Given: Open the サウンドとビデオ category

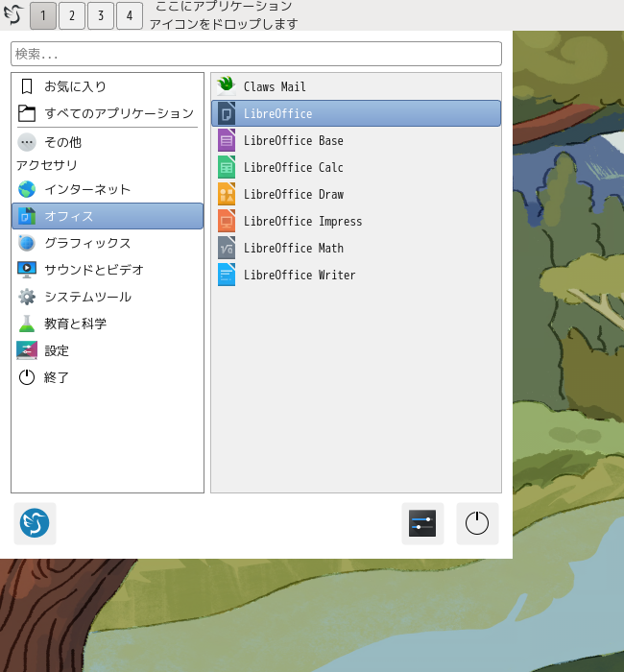Looking at the screenshot, I should pos(108,270).
